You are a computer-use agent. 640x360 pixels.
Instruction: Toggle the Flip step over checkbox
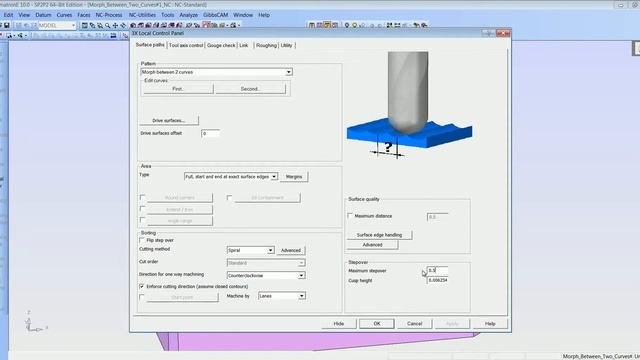point(142,240)
